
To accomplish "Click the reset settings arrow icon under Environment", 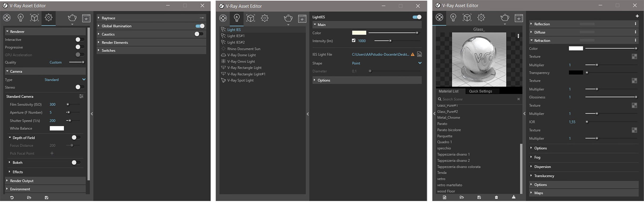I will 12,198.
